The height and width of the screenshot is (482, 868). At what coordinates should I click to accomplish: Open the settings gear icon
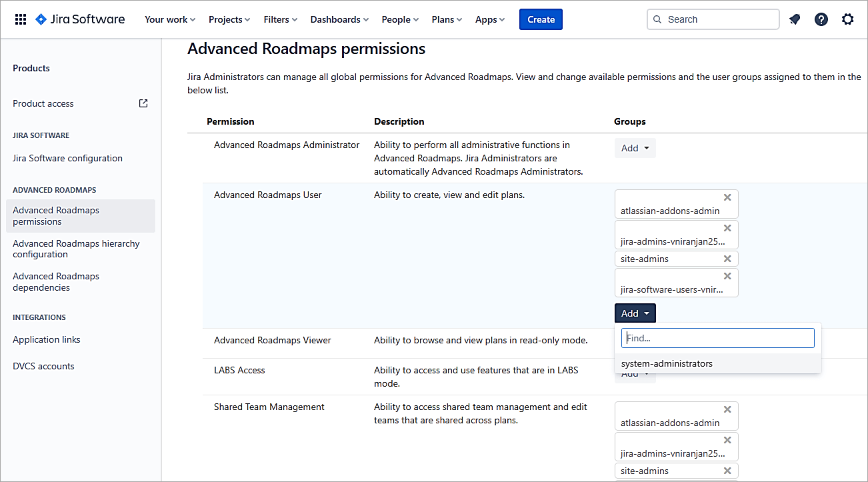(x=847, y=19)
